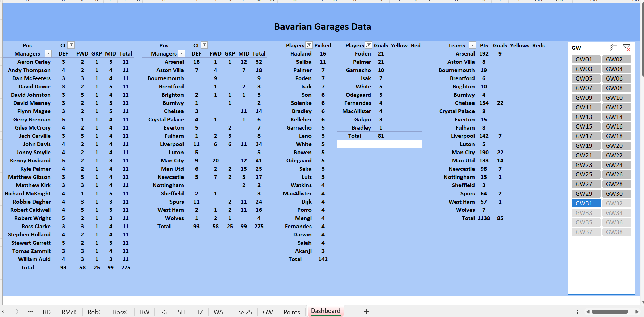Click the Picked column header
644x317 pixels.
click(x=323, y=46)
